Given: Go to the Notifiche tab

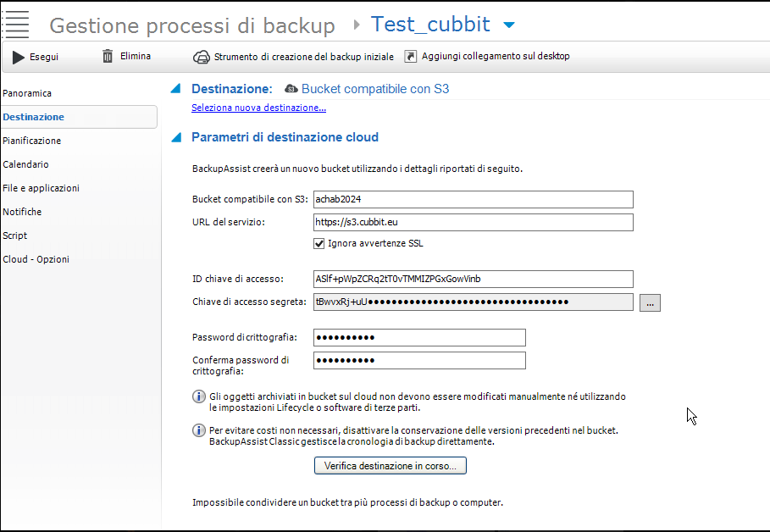Looking at the screenshot, I should coord(22,212).
